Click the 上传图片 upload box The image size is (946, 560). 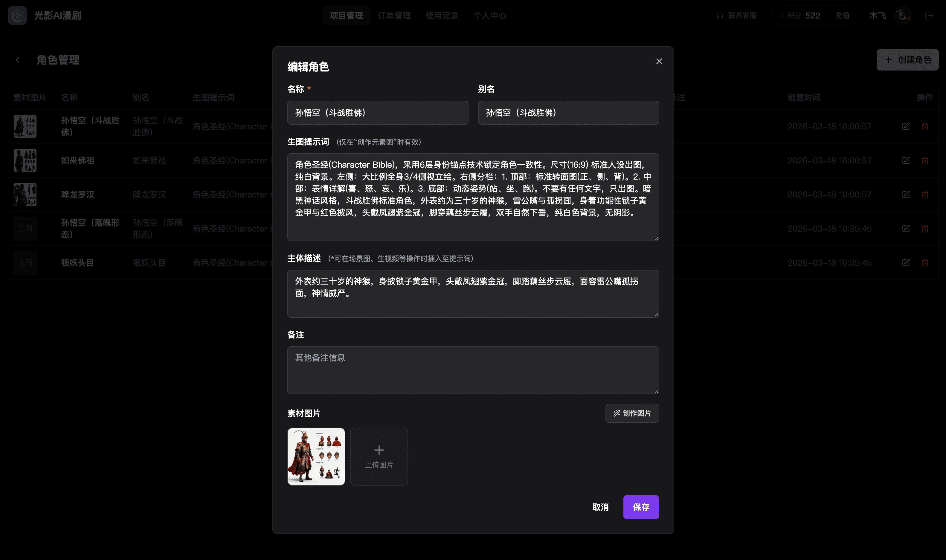(379, 456)
